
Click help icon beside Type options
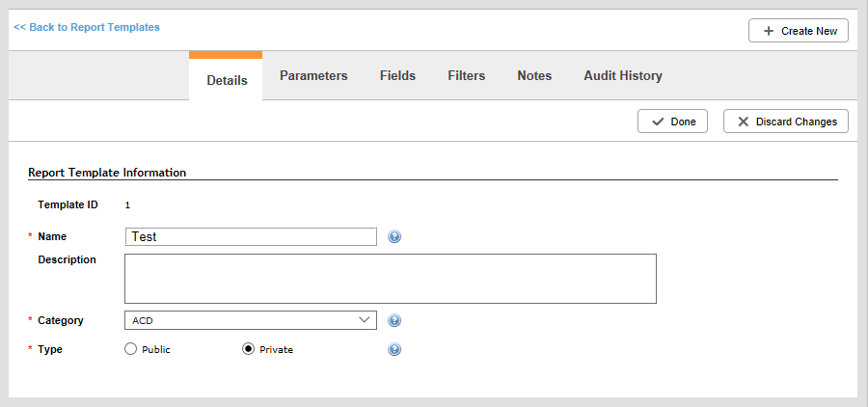(x=394, y=349)
